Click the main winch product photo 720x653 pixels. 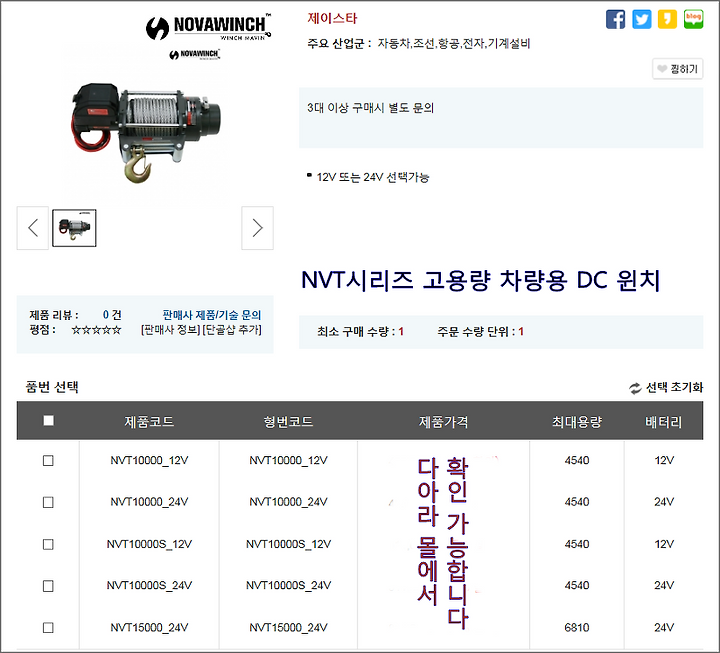146,131
